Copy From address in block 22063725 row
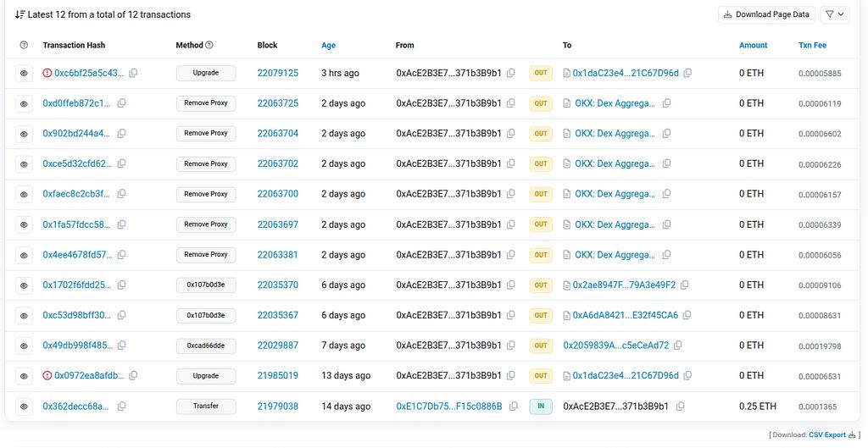Viewport: 868px width, 448px height. click(x=511, y=103)
